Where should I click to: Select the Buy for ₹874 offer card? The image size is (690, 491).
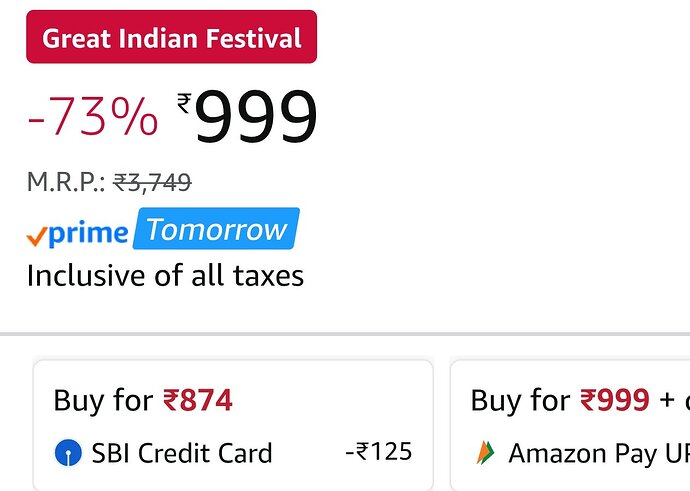coord(233,425)
